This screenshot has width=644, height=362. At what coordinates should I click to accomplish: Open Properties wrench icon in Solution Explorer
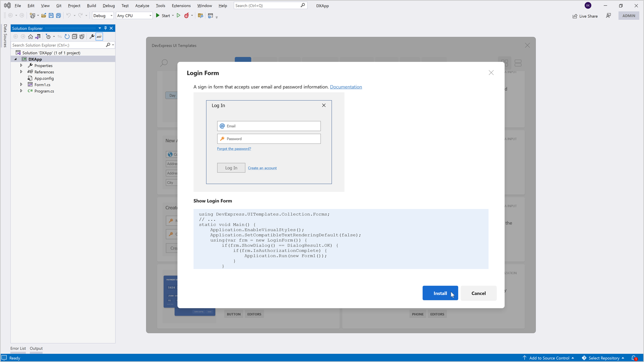[x=92, y=37]
